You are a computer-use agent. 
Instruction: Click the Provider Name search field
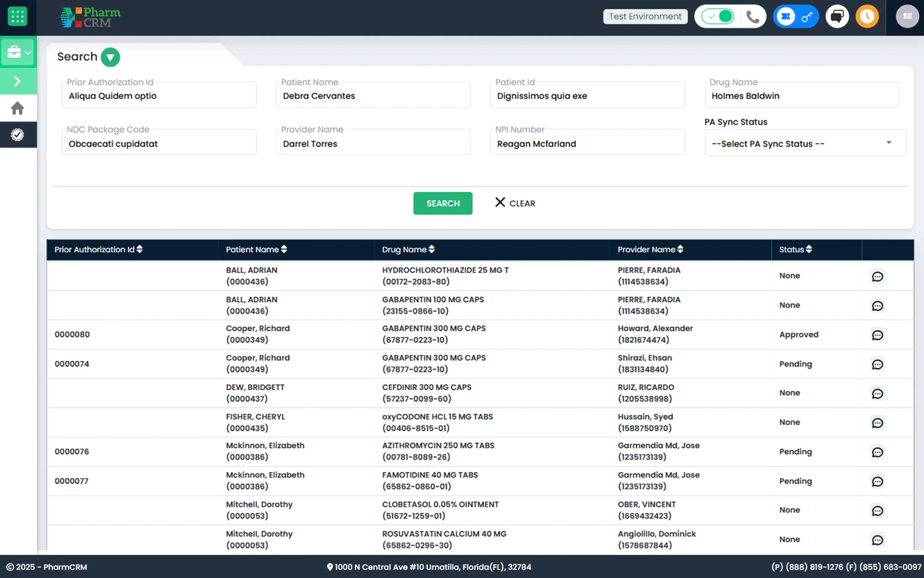coord(373,142)
